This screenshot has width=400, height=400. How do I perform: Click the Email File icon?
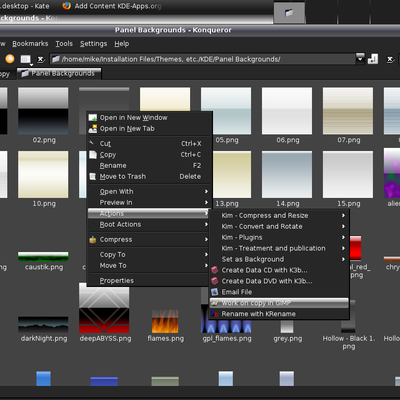click(215, 292)
